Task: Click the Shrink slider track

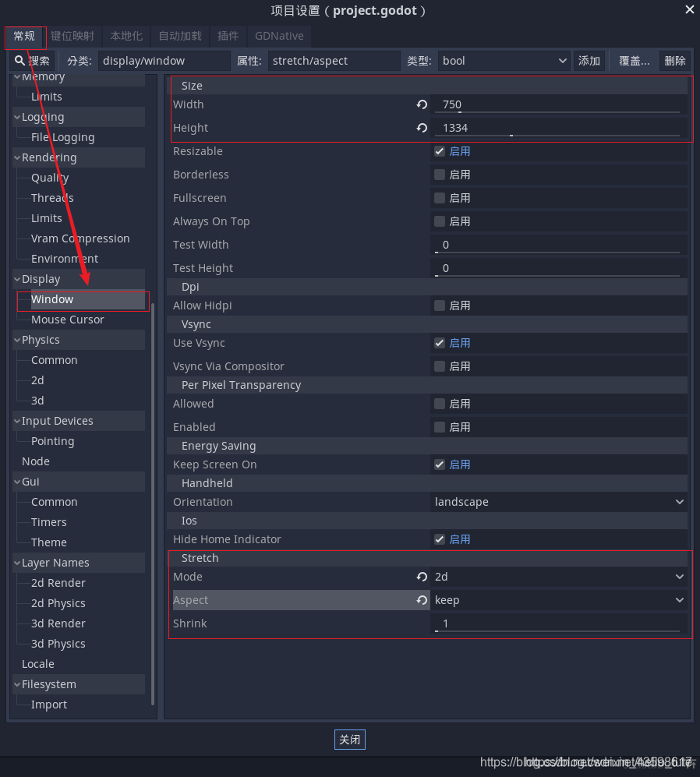Action: 557,630
